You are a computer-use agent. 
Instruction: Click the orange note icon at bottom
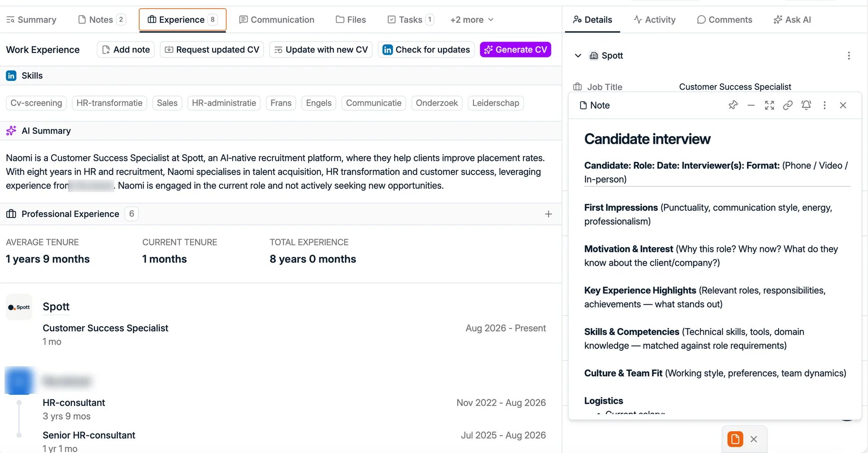tap(735, 439)
